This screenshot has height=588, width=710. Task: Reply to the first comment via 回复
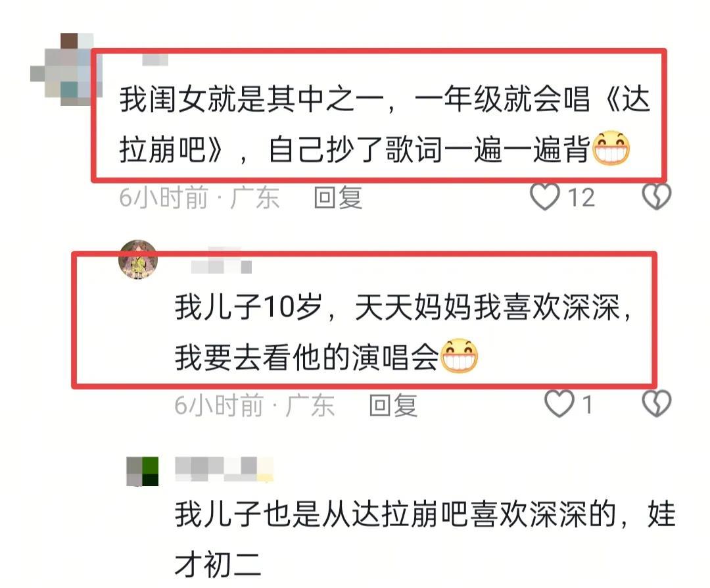coord(339,198)
